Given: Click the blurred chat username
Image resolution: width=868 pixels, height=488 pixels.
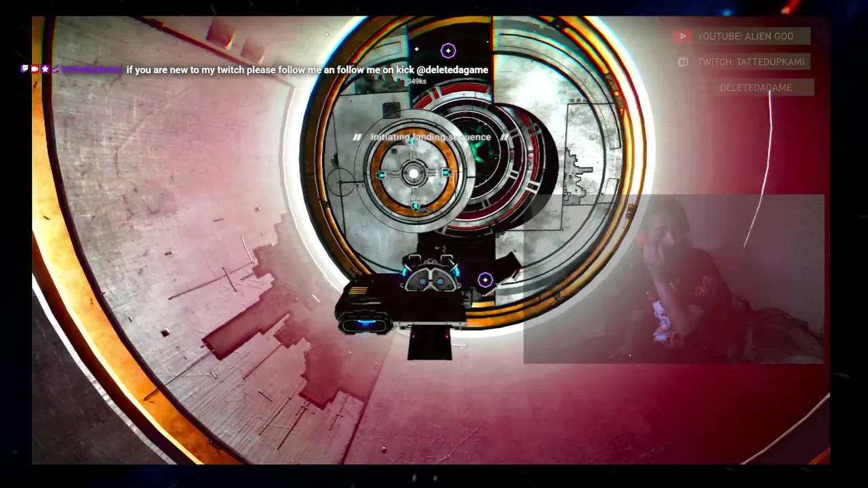Looking at the screenshot, I should click(x=92, y=69).
